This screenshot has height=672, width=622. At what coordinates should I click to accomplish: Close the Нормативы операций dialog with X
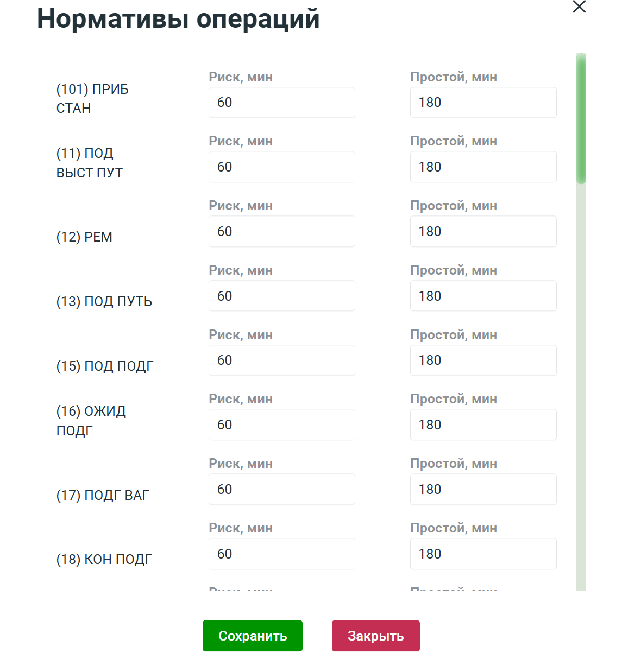tap(579, 7)
